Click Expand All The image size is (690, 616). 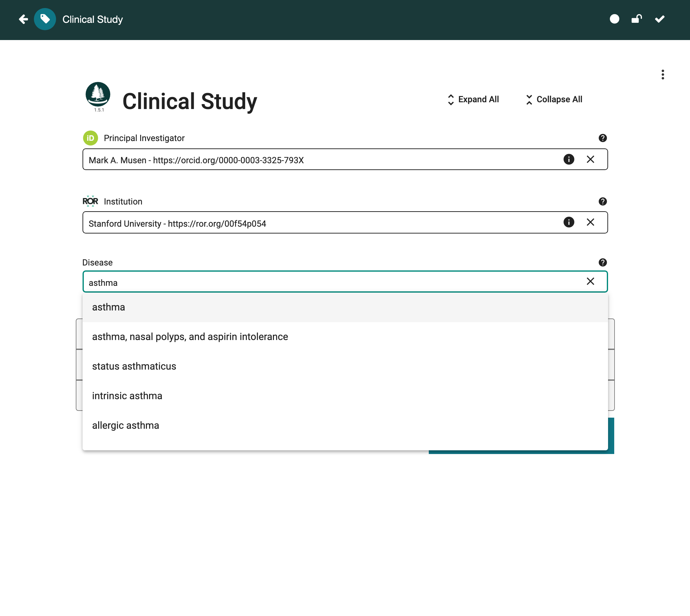473,99
